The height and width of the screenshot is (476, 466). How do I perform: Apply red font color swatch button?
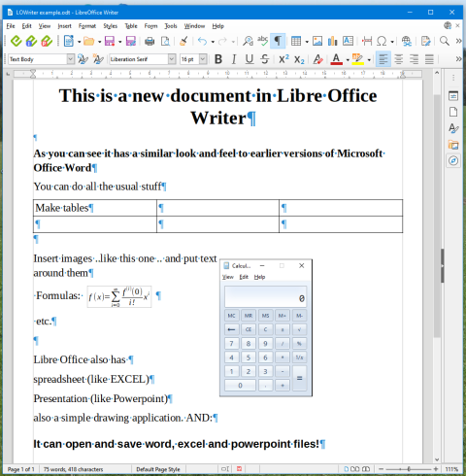click(x=337, y=59)
